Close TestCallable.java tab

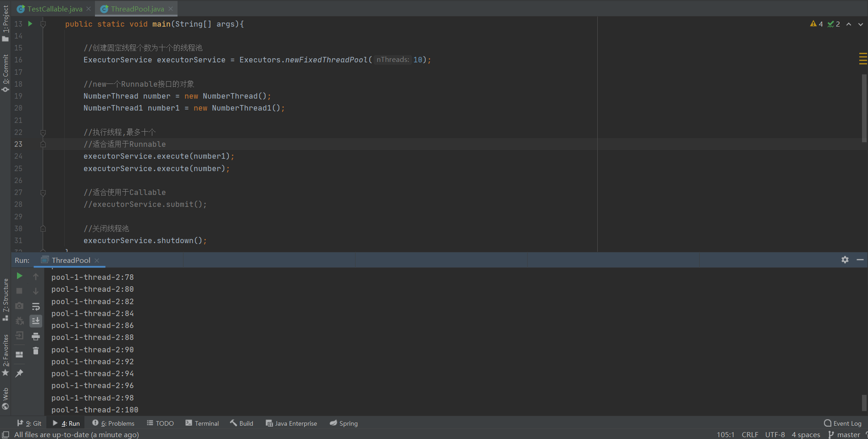[x=89, y=9]
